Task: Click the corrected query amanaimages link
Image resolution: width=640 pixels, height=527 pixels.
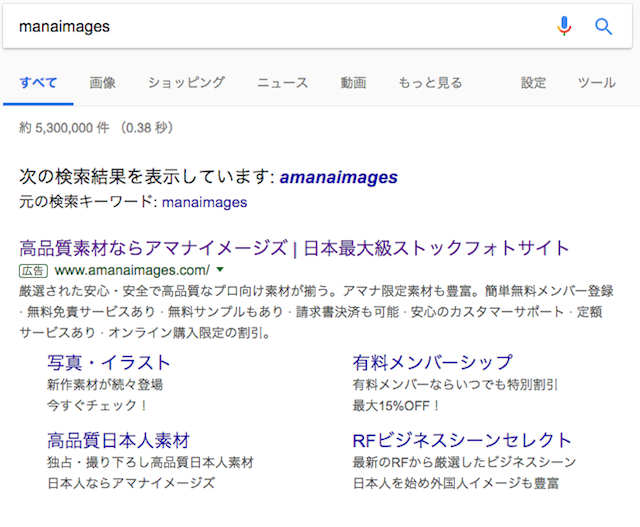Action: pos(338,177)
